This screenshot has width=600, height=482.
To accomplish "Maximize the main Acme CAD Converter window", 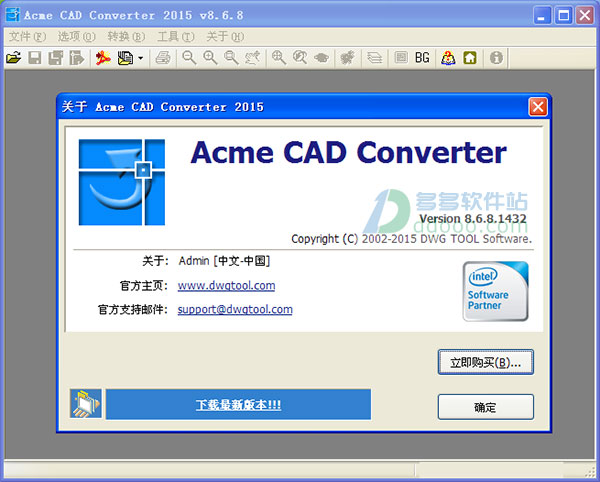I will (564, 16).
